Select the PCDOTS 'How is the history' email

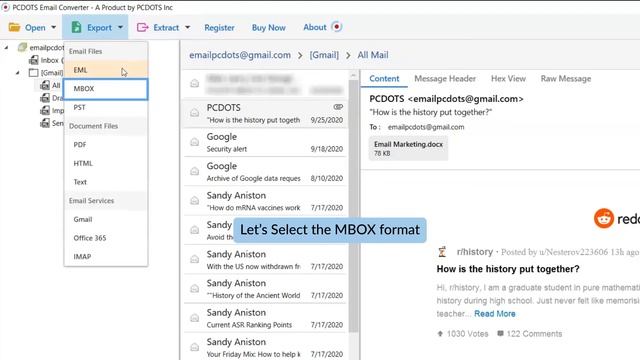click(264, 113)
